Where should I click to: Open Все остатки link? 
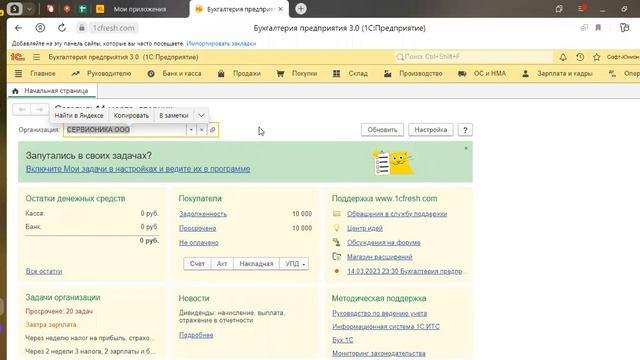[44, 271]
